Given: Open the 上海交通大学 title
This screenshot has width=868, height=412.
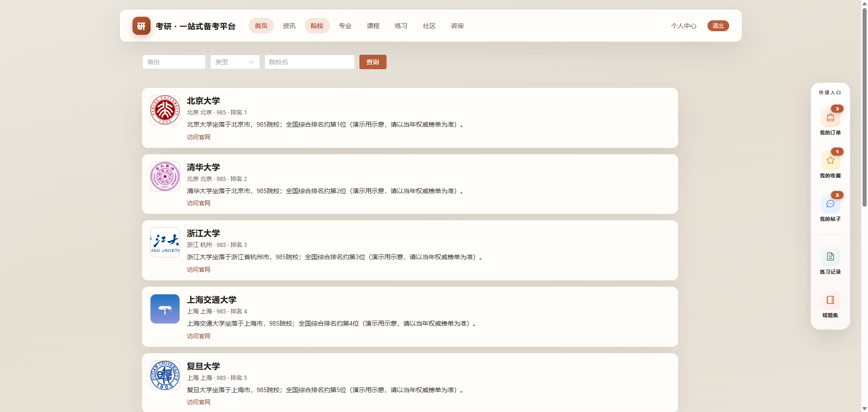Looking at the screenshot, I should pyautogui.click(x=212, y=300).
